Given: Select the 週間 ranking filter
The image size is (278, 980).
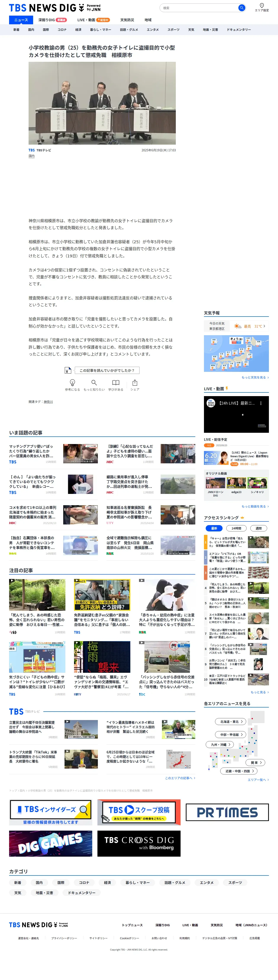Looking at the screenshot, I should tap(258, 528).
